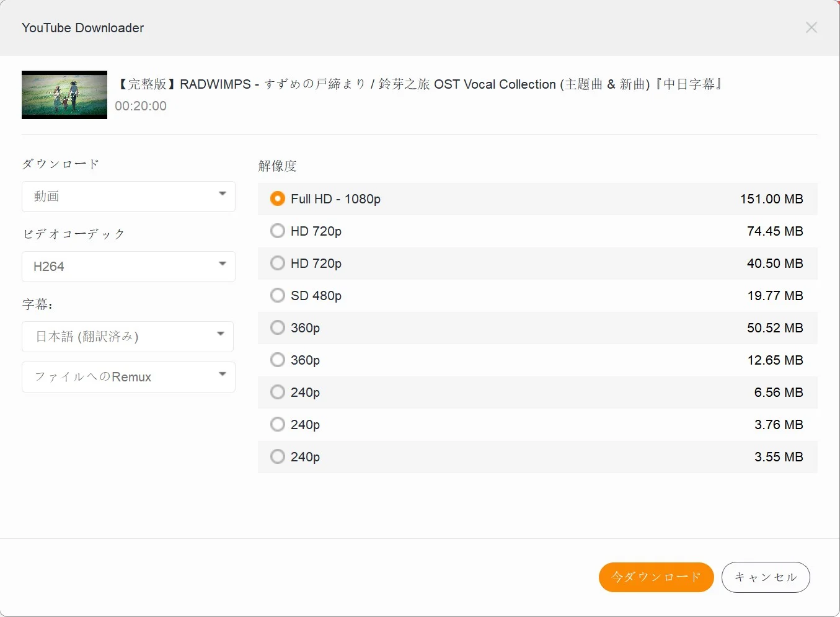Select 240p option sized 3.76 MB
840x617 pixels.
click(x=278, y=424)
